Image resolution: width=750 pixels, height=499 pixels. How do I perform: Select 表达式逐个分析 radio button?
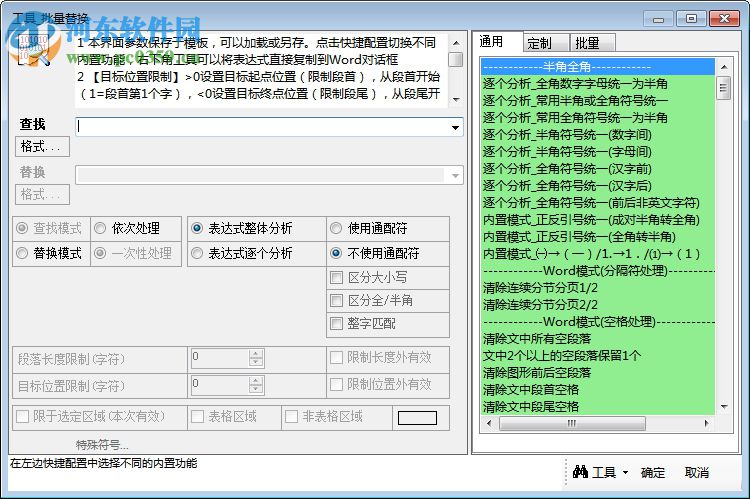197,253
